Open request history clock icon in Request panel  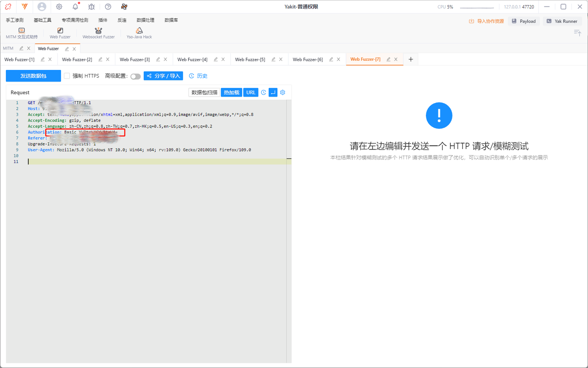point(264,92)
